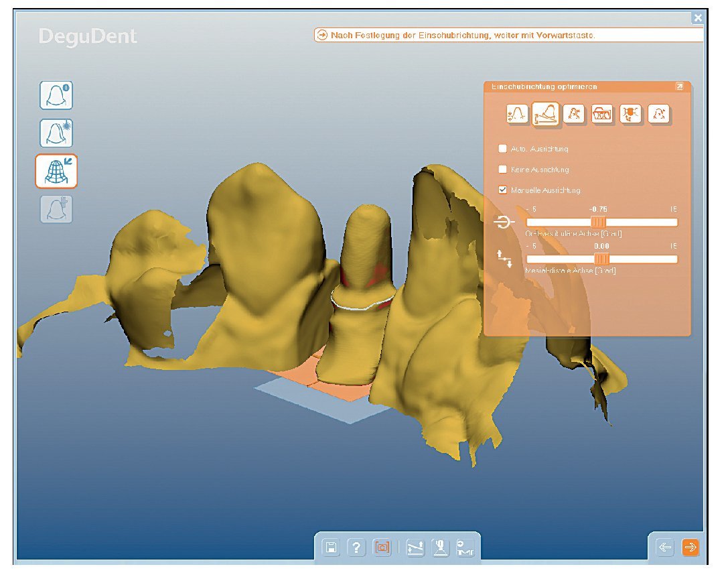Select the tooth laser scan step icon
728x575 pixels.
56,133
